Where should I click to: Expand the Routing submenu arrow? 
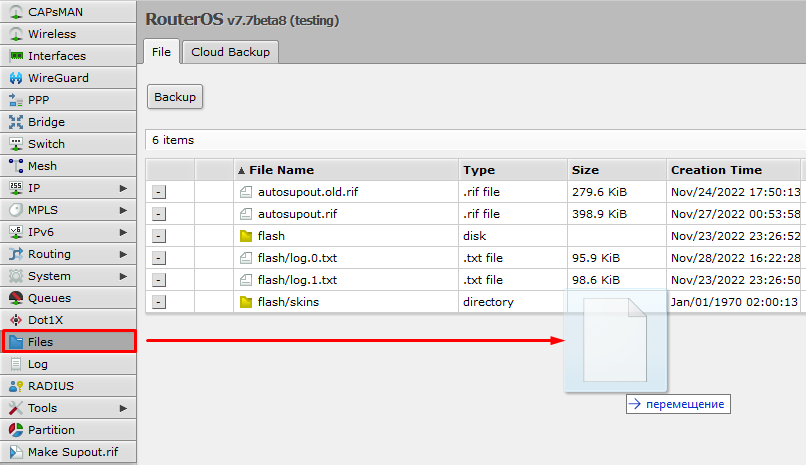click(x=124, y=254)
